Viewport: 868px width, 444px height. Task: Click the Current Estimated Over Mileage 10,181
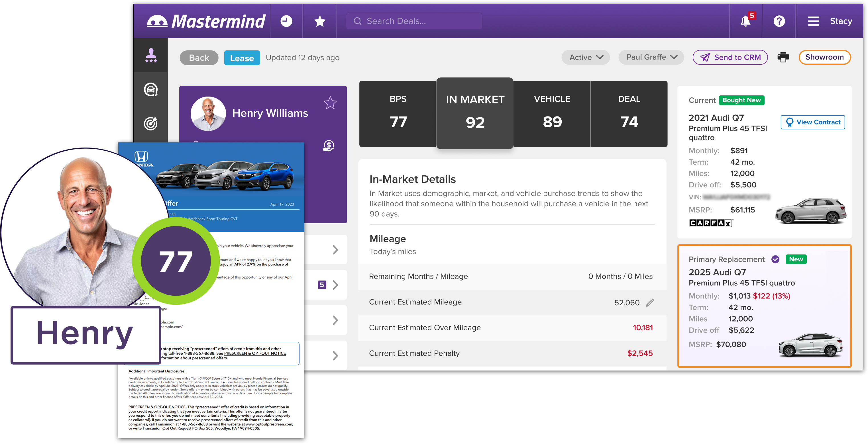tap(643, 328)
